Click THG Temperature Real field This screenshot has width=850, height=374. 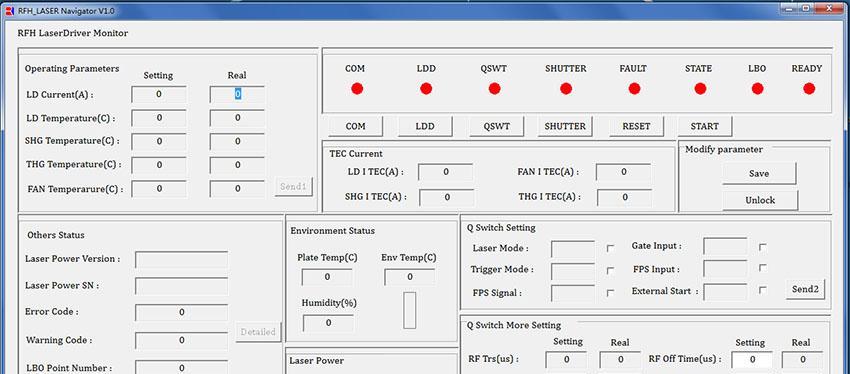[237, 165]
